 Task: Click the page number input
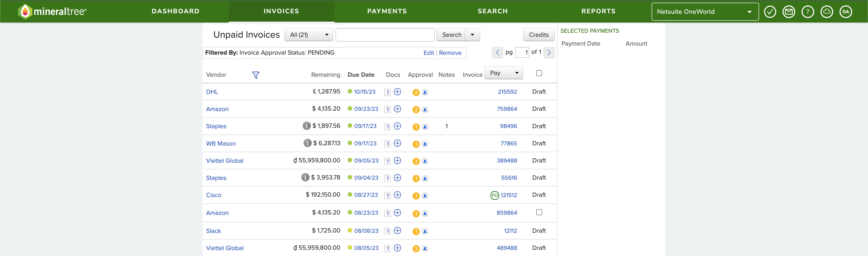[522, 52]
